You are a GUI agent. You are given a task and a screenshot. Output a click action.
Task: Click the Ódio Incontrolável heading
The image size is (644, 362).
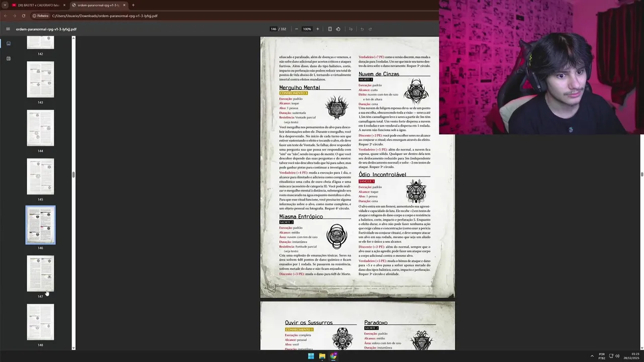(382, 175)
